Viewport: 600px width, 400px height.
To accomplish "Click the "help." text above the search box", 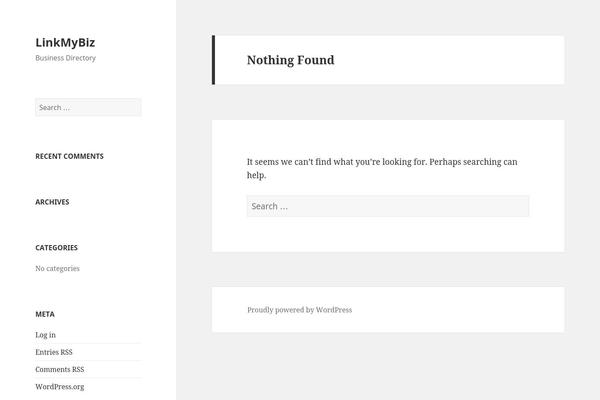I will click(257, 175).
